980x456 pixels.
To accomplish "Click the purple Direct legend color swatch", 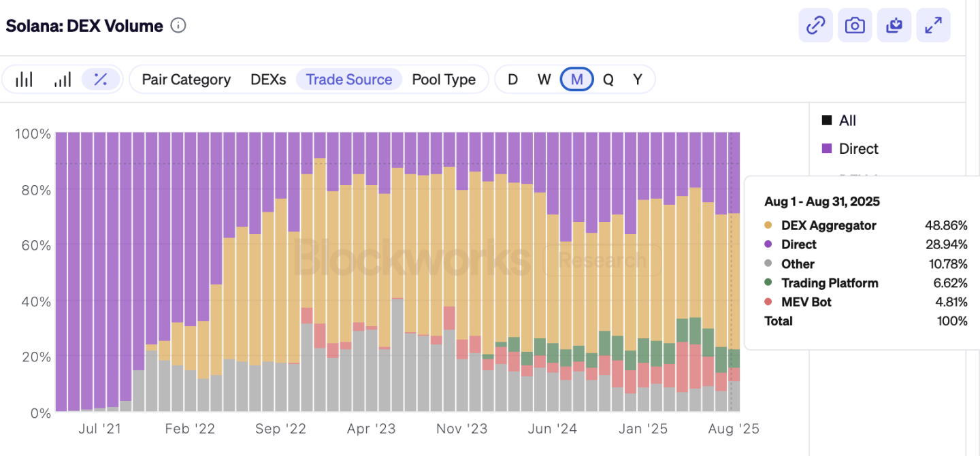I will tap(827, 148).
